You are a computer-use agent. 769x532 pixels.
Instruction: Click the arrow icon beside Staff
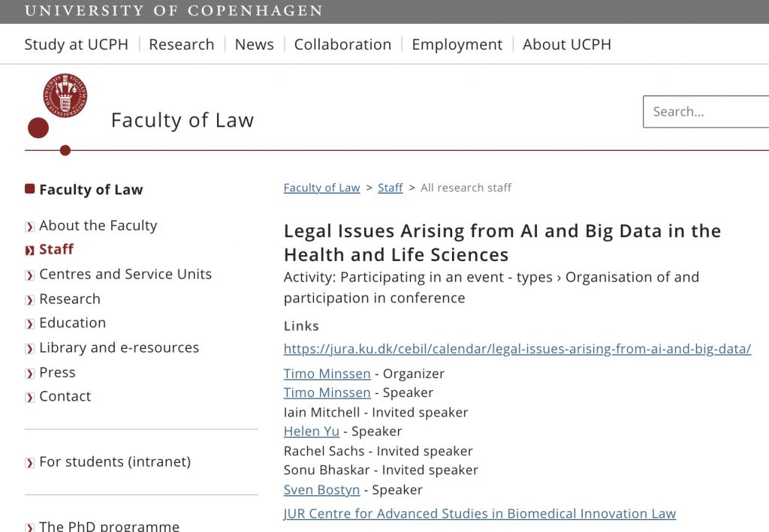pos(30,251)
